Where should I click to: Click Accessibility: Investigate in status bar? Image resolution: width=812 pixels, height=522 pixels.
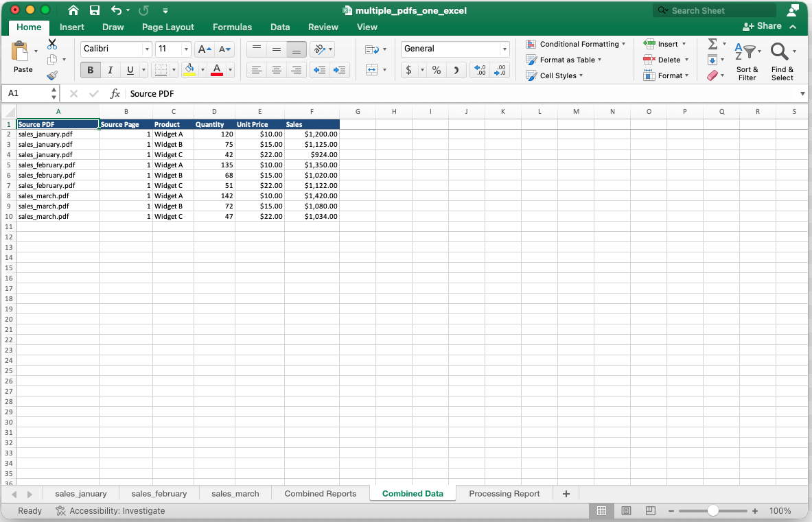click(x=111, y=510)
